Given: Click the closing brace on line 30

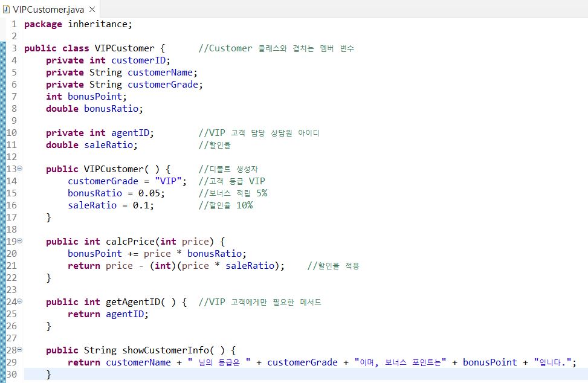Looking at the screenshot, I should click(48, 375).
